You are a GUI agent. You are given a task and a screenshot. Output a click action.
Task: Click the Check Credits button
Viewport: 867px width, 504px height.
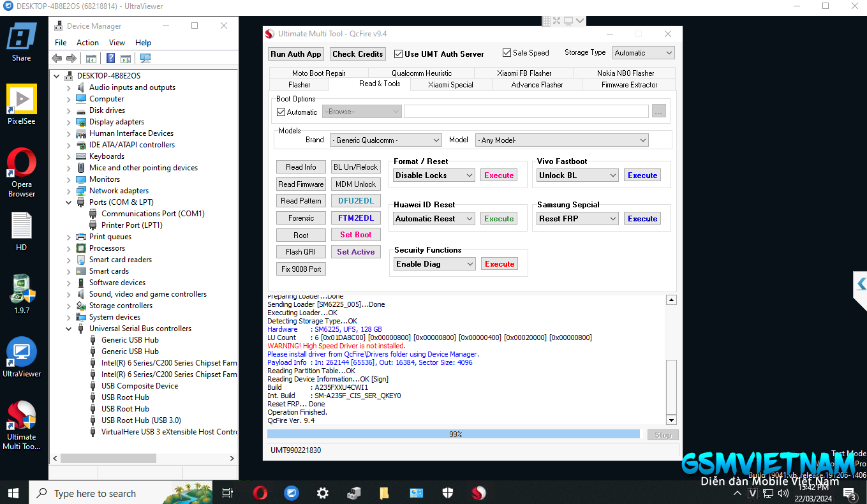coord(358,54)
